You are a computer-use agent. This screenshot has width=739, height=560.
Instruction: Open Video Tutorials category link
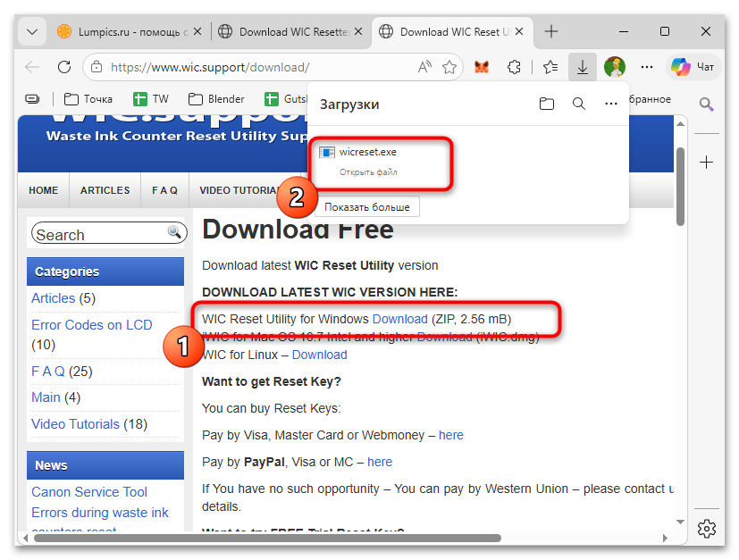[x=75, y=424]
